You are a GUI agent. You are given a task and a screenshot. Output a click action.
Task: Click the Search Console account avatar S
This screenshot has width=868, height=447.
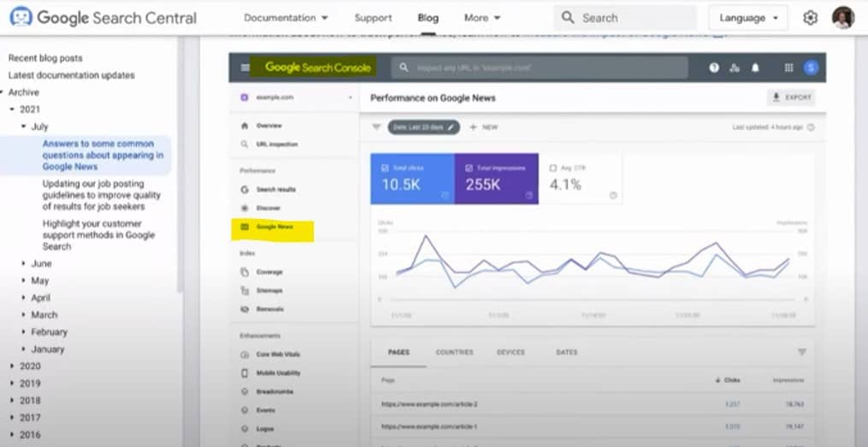coord(812,68)
